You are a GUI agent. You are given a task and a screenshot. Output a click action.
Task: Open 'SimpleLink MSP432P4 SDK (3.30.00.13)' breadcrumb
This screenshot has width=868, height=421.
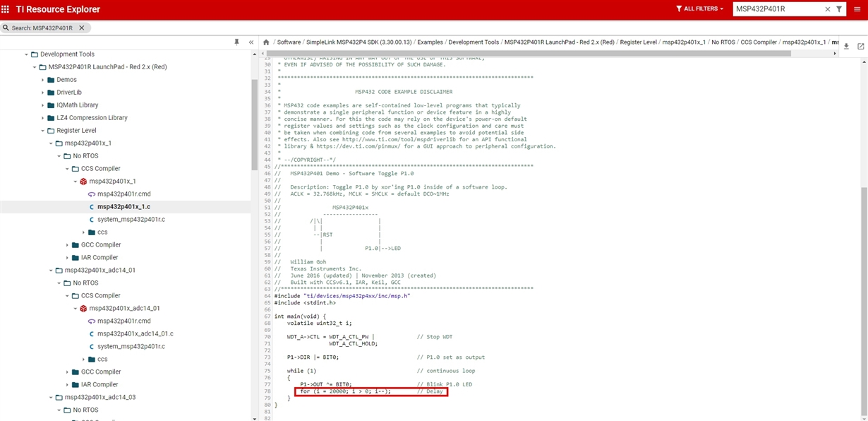[361, 42]
